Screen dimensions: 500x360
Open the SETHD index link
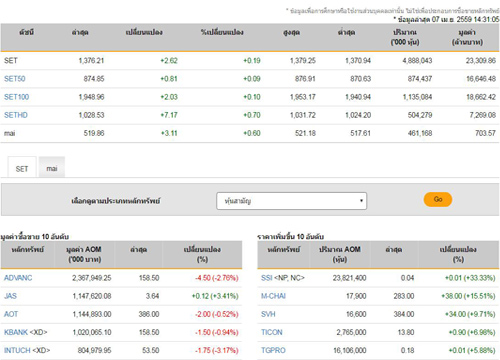16,115
